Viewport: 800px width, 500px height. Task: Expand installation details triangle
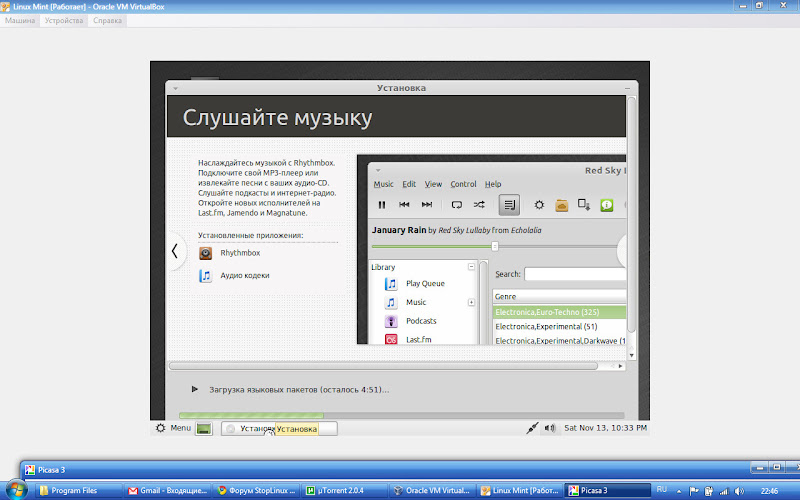[x=194, y=389]
